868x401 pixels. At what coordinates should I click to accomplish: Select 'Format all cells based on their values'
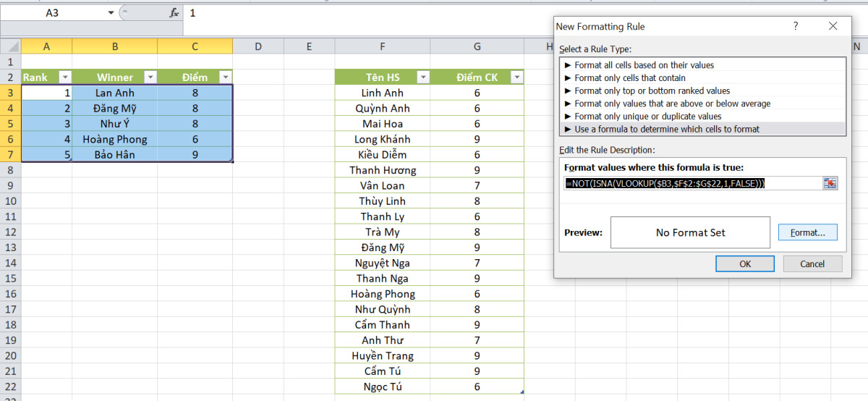(x=702, y=65)
